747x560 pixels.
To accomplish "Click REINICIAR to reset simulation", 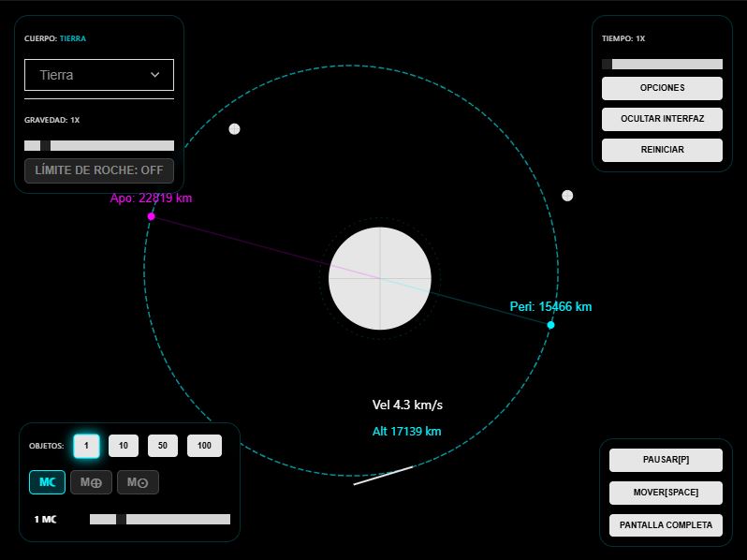I will point(662,150).
